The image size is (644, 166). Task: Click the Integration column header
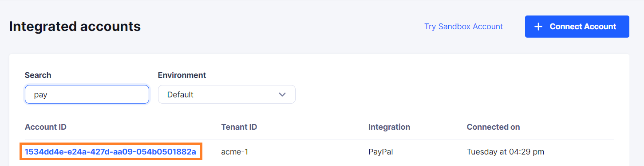coord(389,127)
